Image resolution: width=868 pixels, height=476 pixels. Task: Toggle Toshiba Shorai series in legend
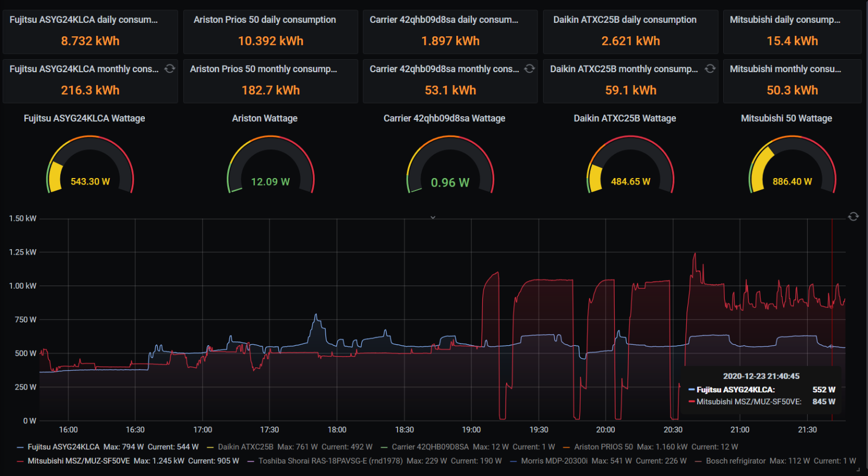coord(330,461)
